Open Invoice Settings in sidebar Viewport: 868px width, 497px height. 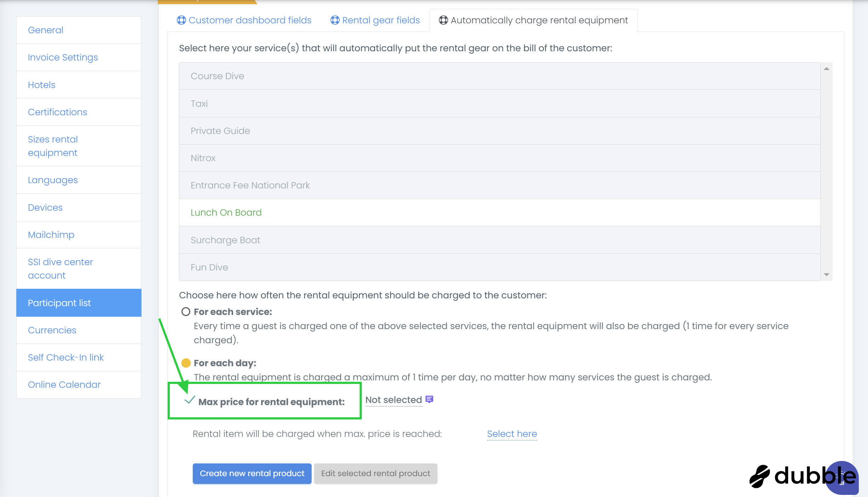point(63,57)
